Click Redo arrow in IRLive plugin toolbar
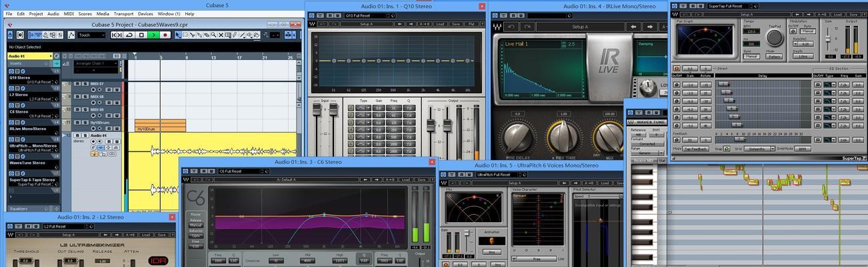 click(528, 27)
